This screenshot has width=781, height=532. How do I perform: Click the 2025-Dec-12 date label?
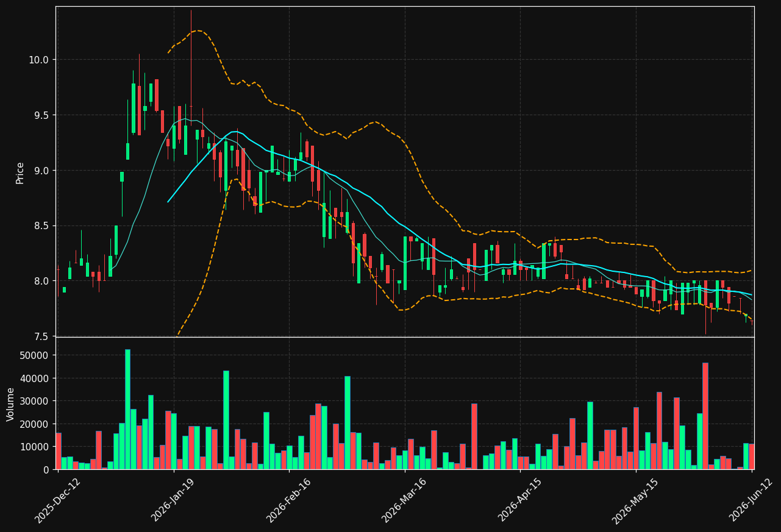[58, 500]
